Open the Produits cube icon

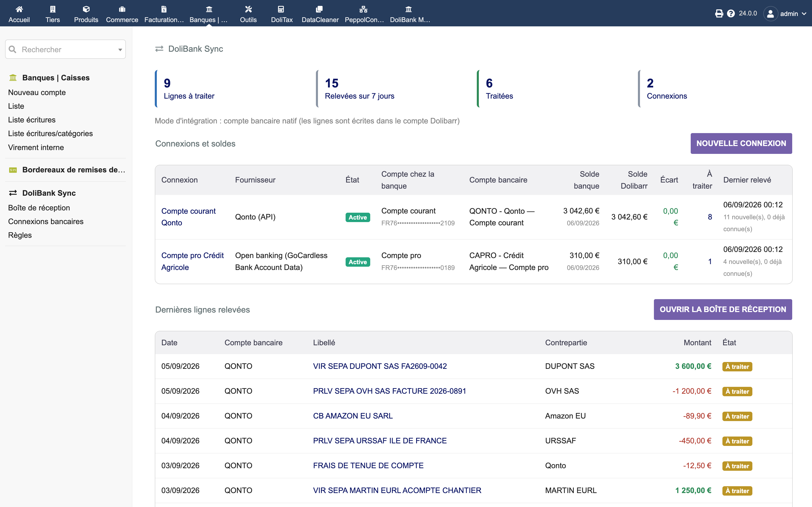coord(86,9)
